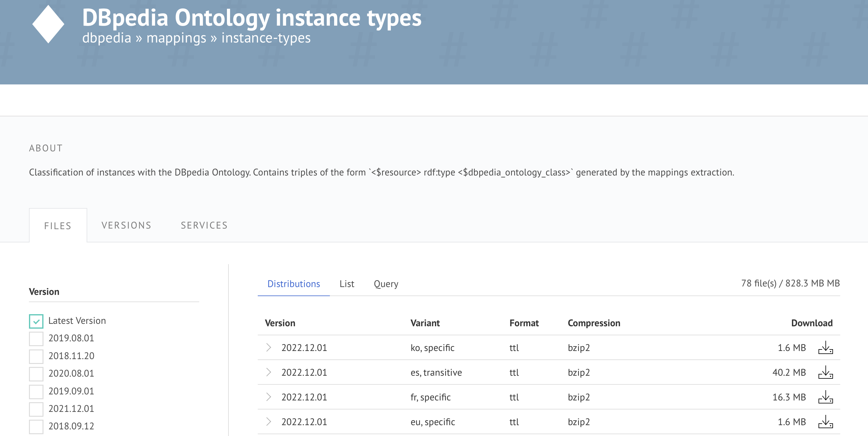Click the ko, specific variant cell

432,348
